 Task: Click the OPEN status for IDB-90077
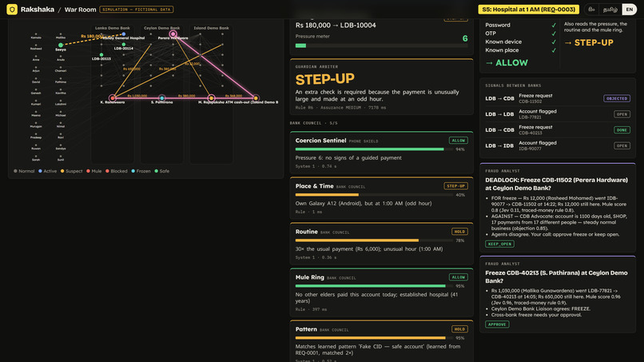pos(622,145)
